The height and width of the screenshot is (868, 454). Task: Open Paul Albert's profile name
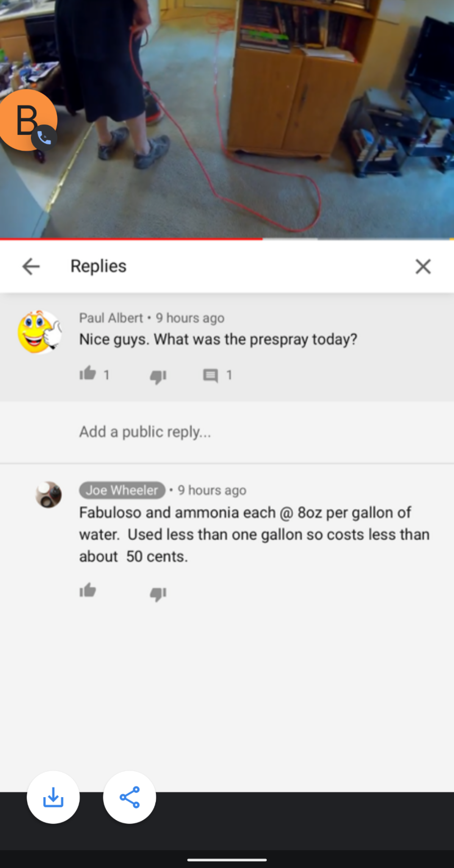[111, 318]
